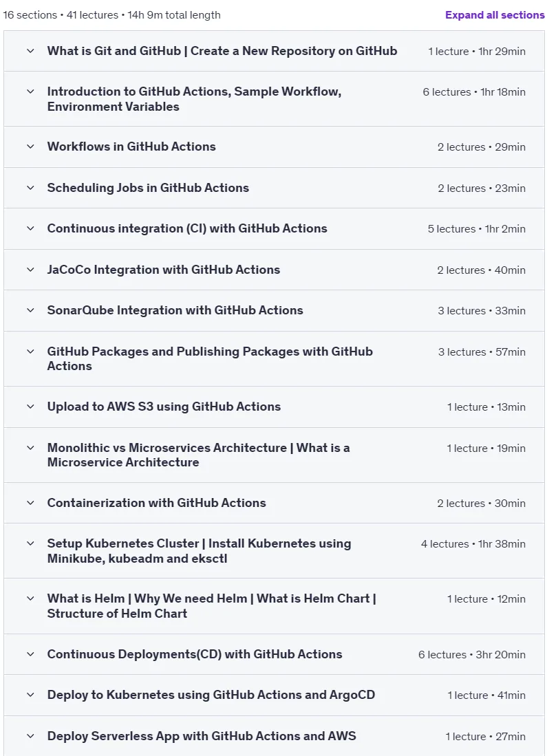Click chevron next to Continuous integration (CI)
The width and height of the screenshot is (547, 756).
pyautogui.click(x=30, y=228)
